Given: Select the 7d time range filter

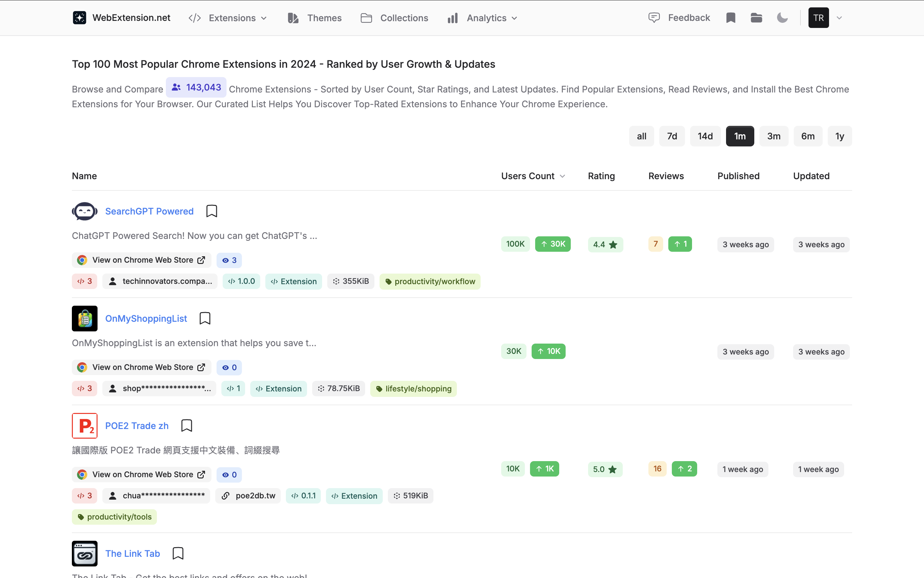Looking at the screenshot, I should 672,136.
